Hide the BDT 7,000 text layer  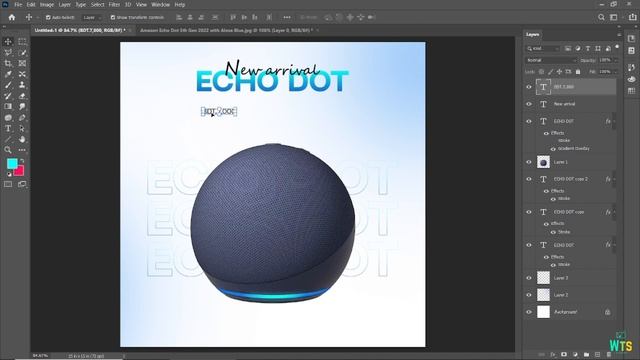(529, 87)
